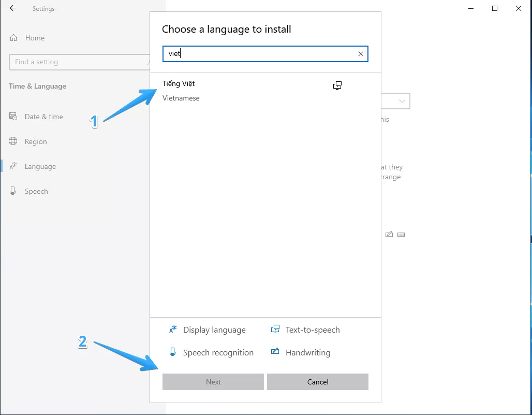The height and width of the screenshot is (415, 532).
Task: Click the handwriting icon in the background page
Action: pos(389,235)
